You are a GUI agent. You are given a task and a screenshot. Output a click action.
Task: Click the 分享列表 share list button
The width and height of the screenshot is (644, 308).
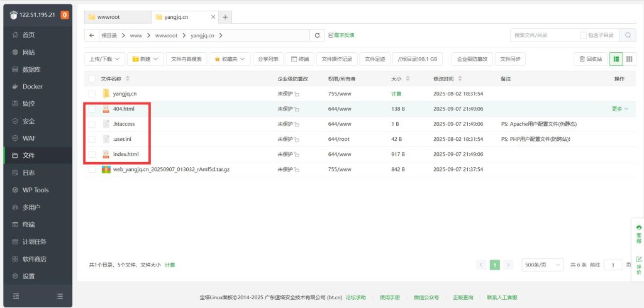(268, 59)
